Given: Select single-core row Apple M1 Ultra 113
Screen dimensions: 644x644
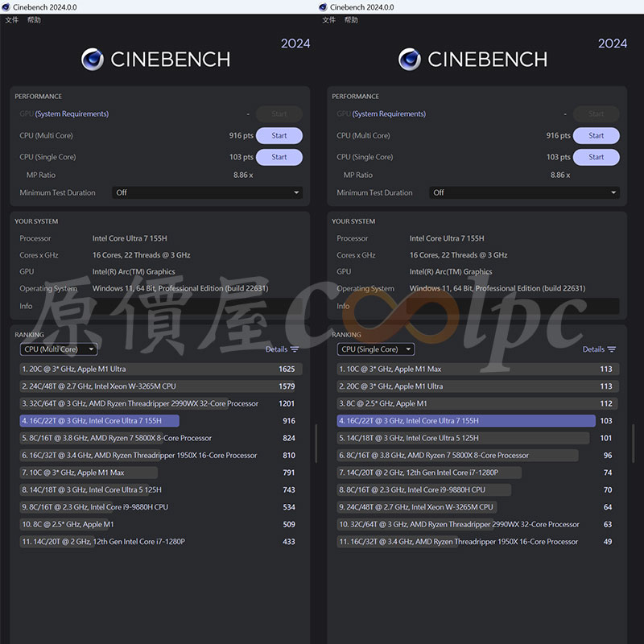Looking at the screenshot, I should point(478,386).
